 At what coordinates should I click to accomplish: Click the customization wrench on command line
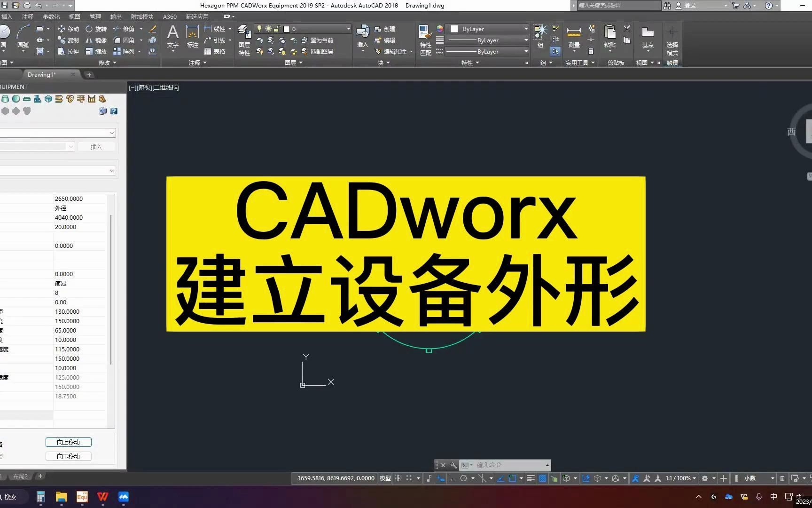[453, 465]
